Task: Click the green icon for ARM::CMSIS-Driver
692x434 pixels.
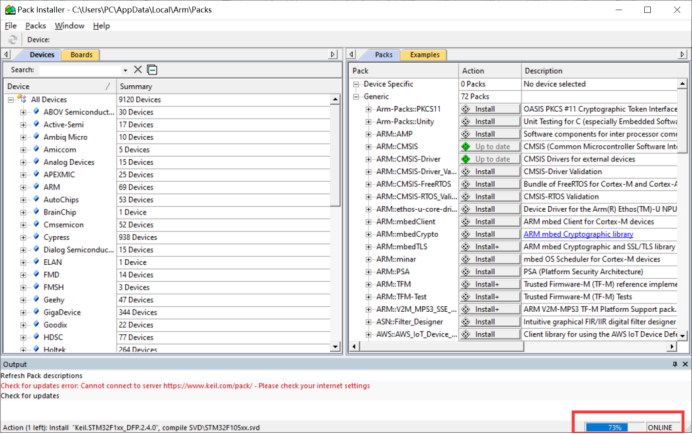Action: pos(466,159)
